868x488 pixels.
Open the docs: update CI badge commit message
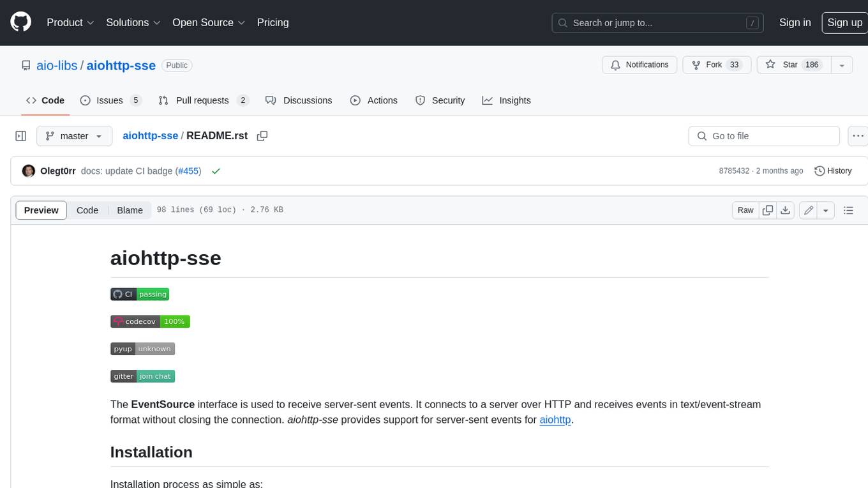[x=127, y=171]
